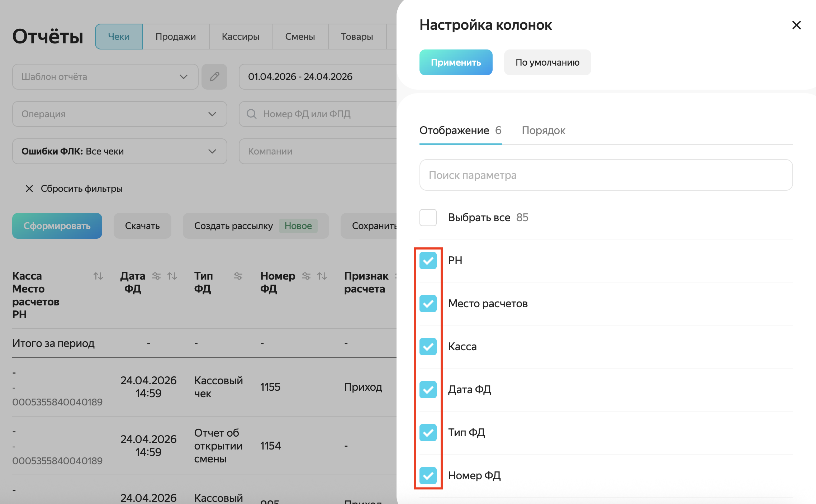The width and height of the screenshot is (816, 504).
Task: Sort by Номер ФД column arrows
Action: (322, 276)
